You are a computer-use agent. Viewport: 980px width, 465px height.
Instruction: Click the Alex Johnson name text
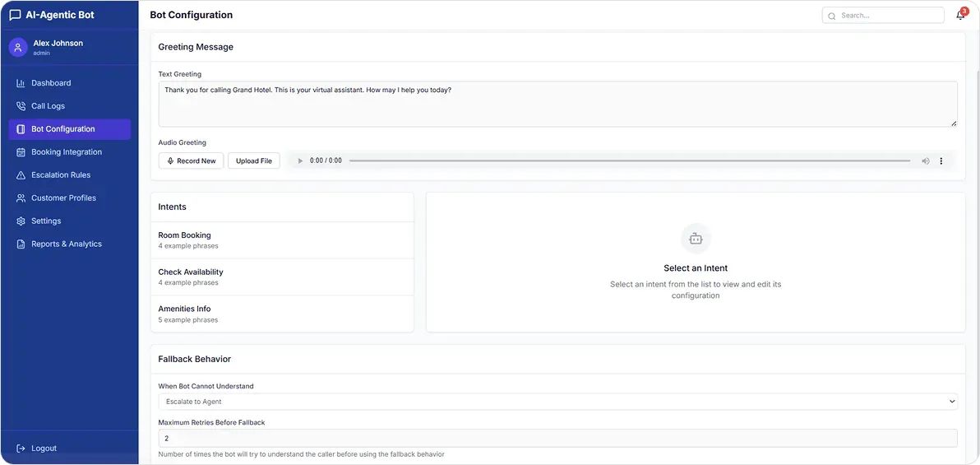(x=58, y=43)
